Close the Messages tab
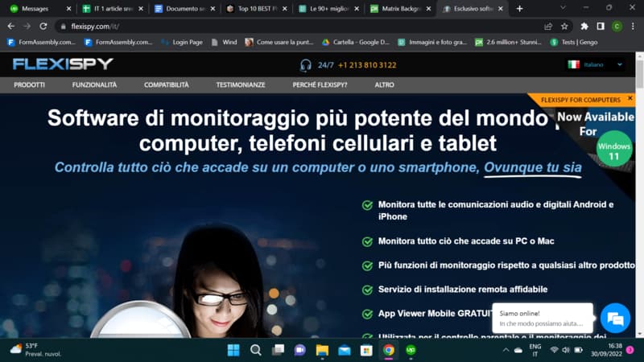 point(68,9)
